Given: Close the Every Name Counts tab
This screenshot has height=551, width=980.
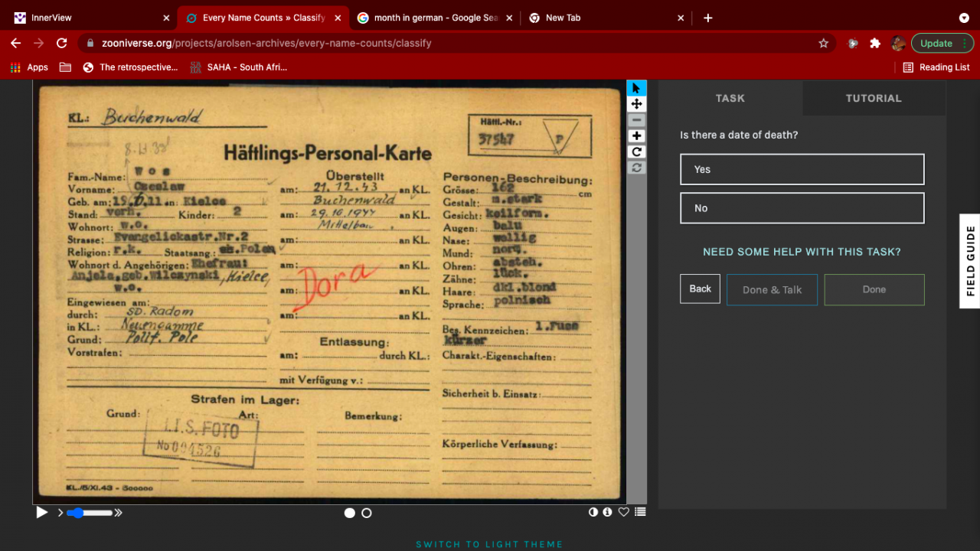Looking at the screenshot, I should coord(337,18).
